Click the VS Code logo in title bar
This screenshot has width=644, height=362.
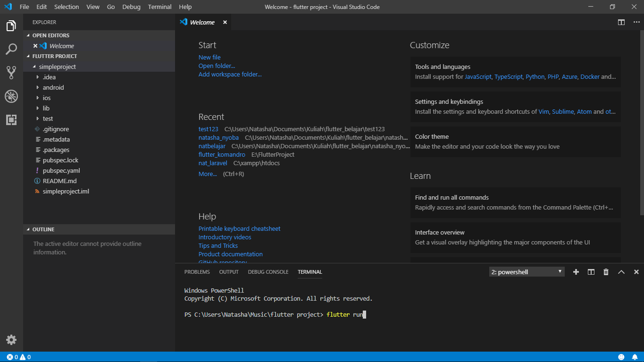point(8,7)
